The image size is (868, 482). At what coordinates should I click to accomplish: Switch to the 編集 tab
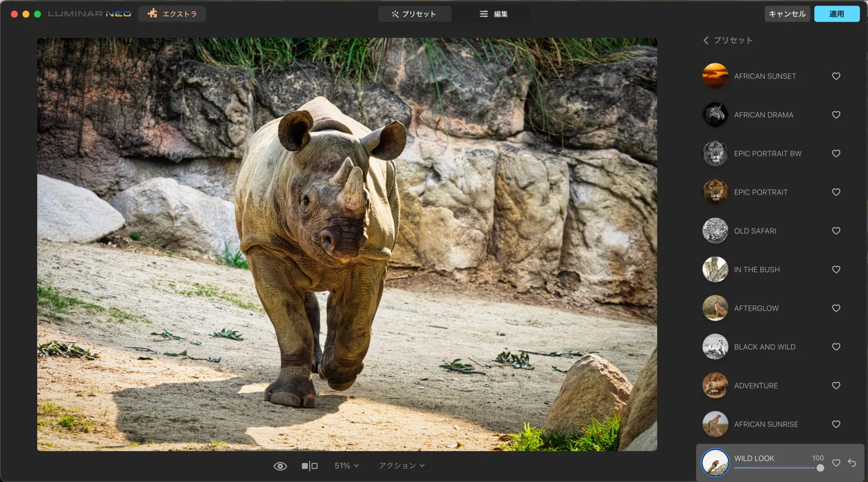tap(493, 14)
